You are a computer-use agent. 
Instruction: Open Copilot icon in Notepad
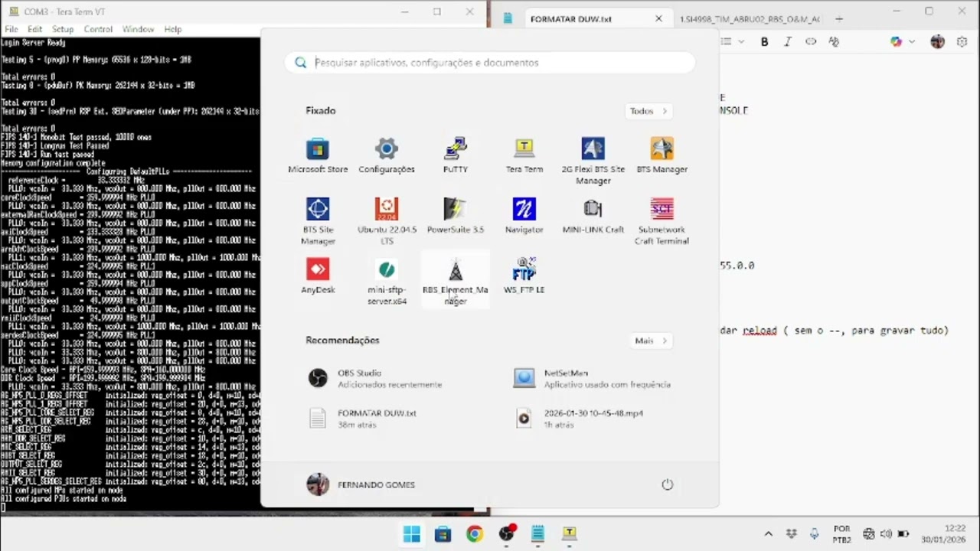(x=896, y=42)
